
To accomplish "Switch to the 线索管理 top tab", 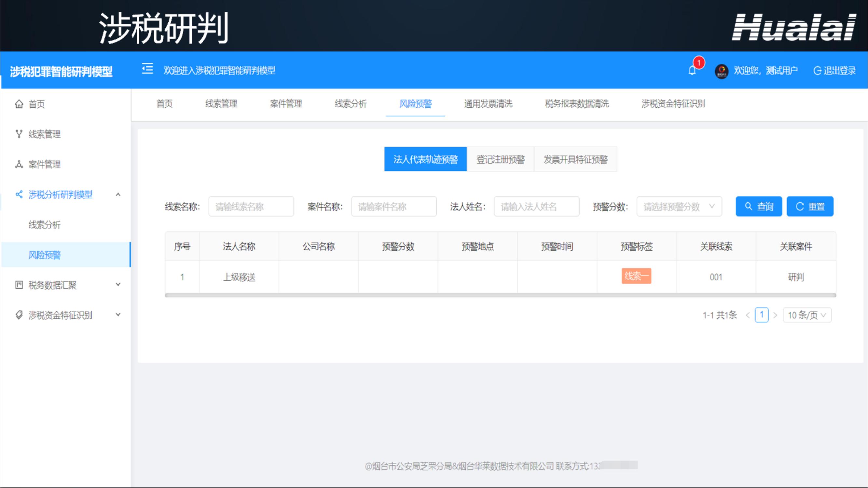I will pos(221,104).
